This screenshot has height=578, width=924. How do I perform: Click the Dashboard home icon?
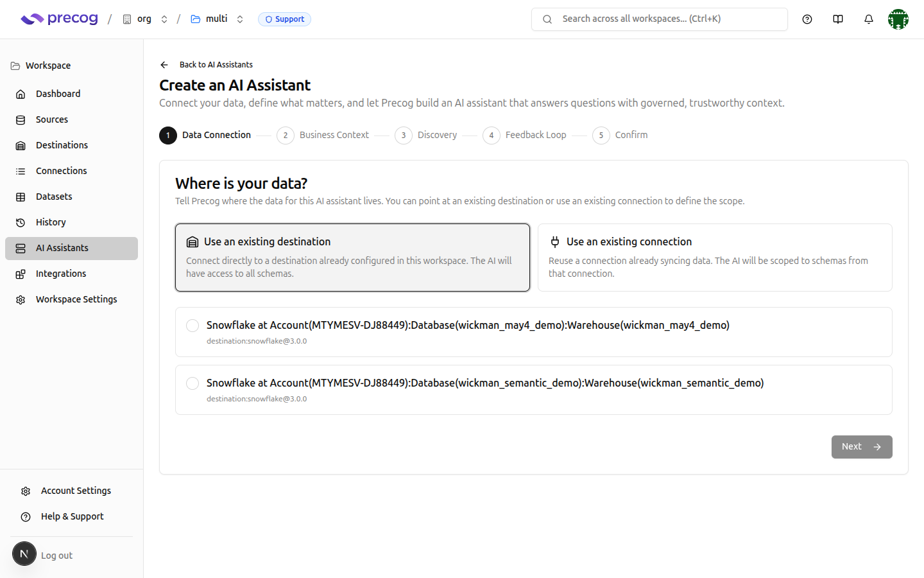tap(21, 94)
